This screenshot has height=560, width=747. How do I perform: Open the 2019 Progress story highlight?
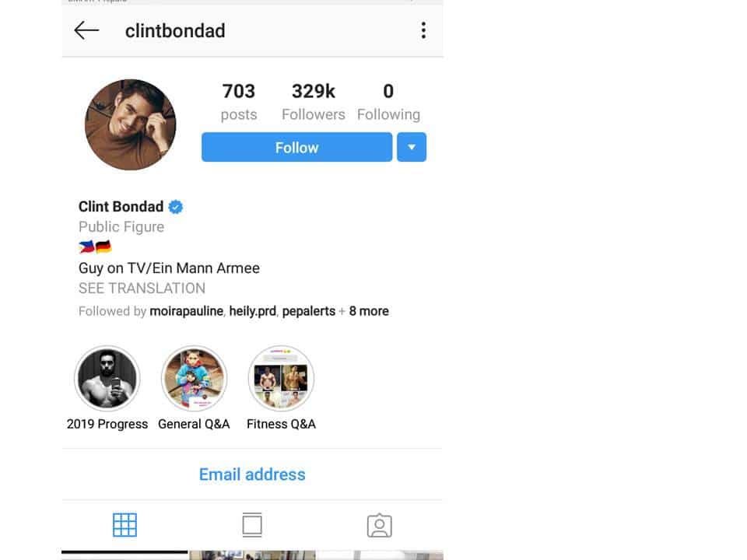click(x=107, y=379)
